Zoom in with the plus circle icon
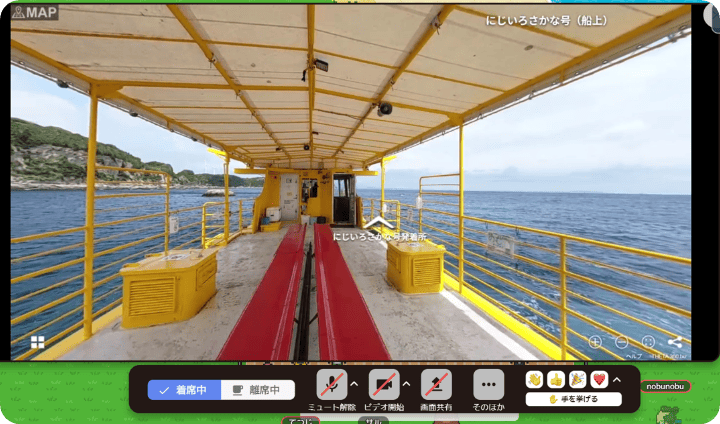This screenshot has width=720, height=424. tap(595, 342)
